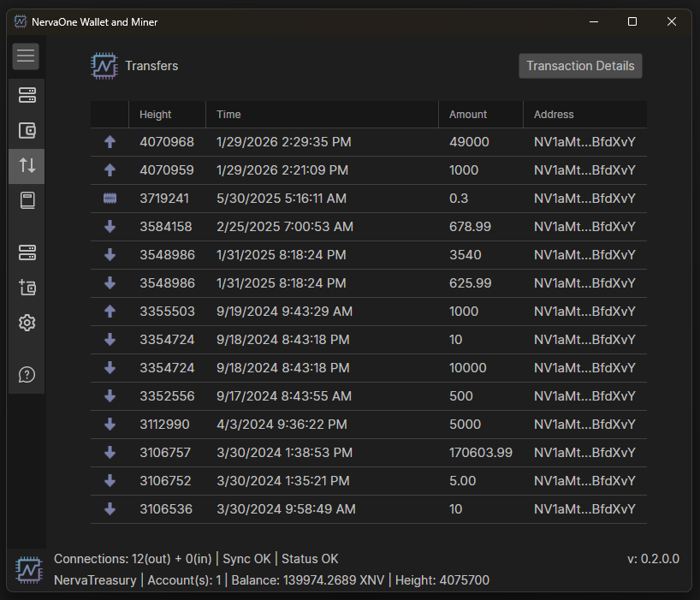Viewport: 700px width, 600px height.
Task: Open Daemon Setup from the lower server icon
Action: pyautogui.click(x=27, y=252)
